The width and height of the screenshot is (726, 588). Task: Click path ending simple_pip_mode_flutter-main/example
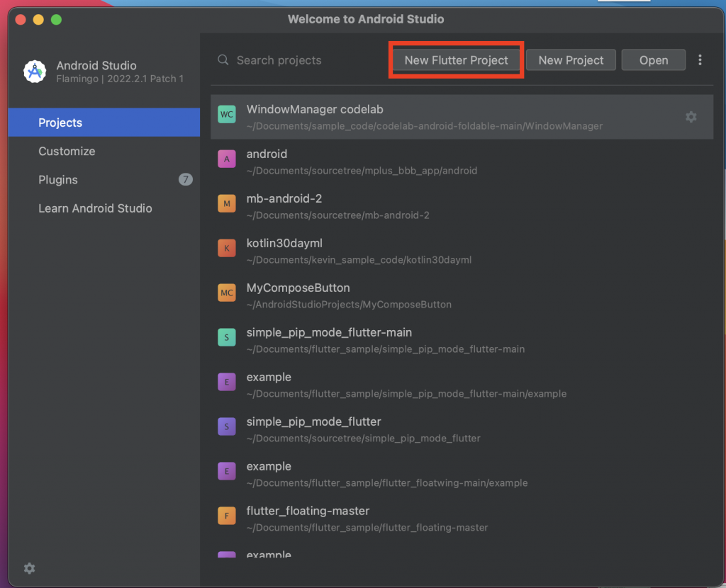click(x=406, y=394)
